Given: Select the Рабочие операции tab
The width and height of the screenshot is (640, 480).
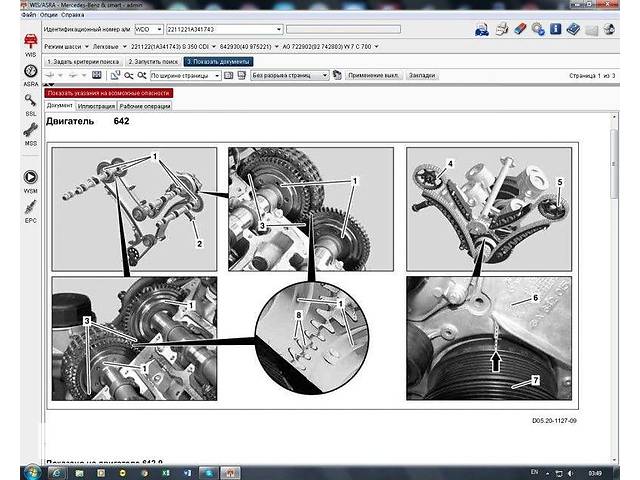Looking at the screenshot, I should click(x=143, y=105).
